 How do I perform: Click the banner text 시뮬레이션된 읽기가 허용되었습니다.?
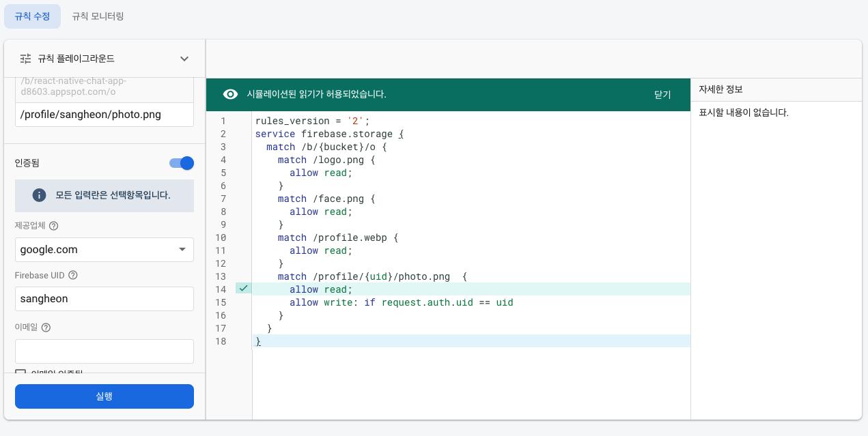tap(317, 95)
